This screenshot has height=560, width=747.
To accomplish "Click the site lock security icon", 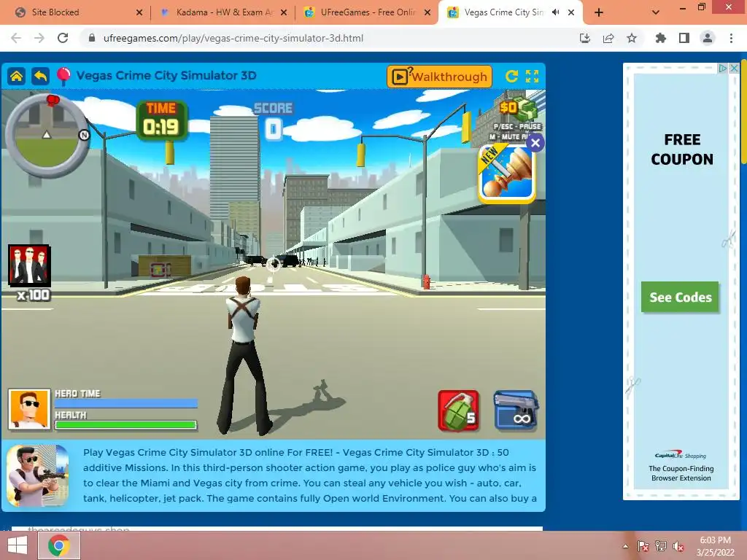I will pyautogui.click(x=92, y=38).
